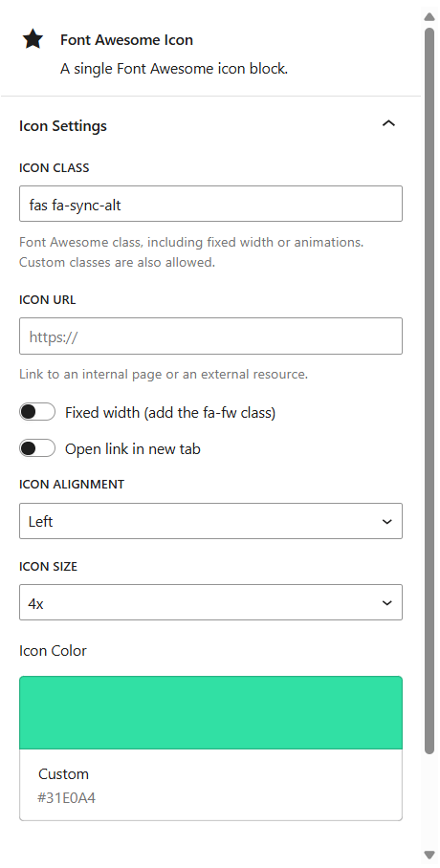This screenshot has height=868, width=440.
Task: Click into the Icon URL https:// field
Action: (x=210, y=336)
